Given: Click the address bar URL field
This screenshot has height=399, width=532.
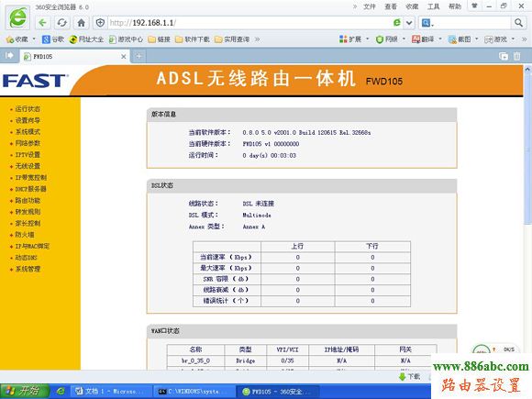Looking at the screenshot, I should pyautogui.click(x=249, y=23).
